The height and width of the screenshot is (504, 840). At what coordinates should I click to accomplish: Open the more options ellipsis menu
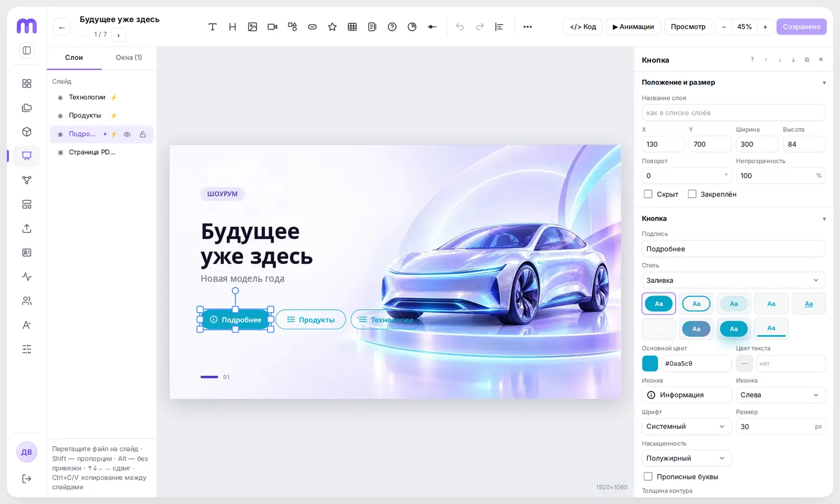[x=528, y=27]
